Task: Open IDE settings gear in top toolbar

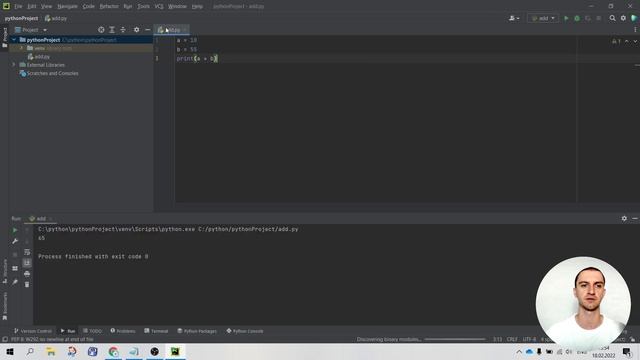Action: (x=623, y=18)
